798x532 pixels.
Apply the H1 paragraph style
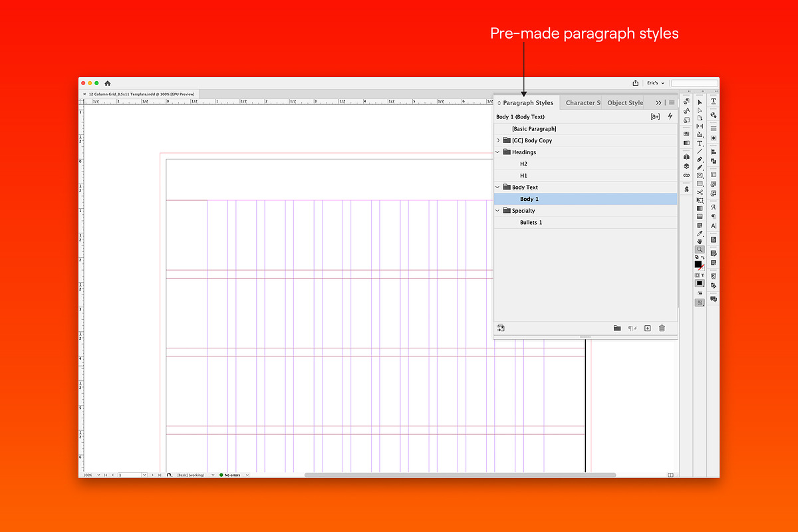[x=585, y=176]
